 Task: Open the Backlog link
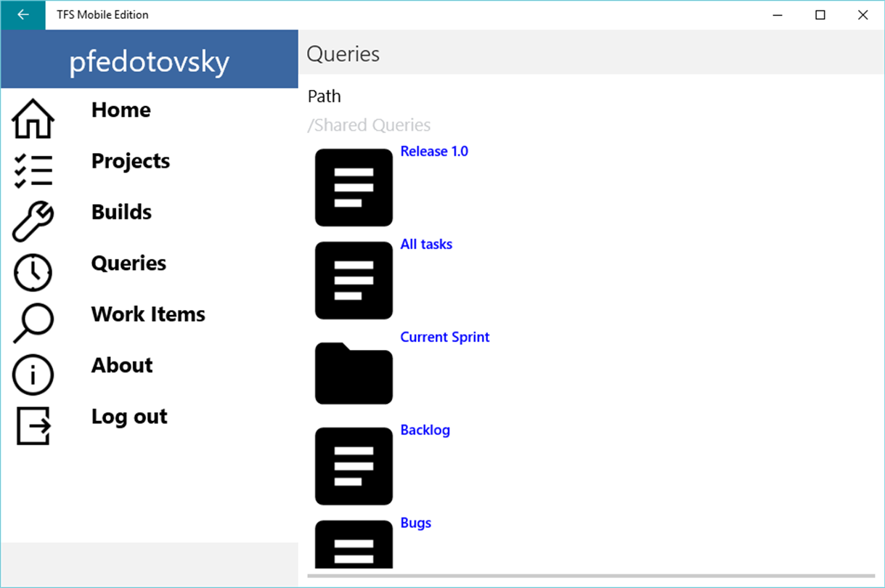pos(425,430)
